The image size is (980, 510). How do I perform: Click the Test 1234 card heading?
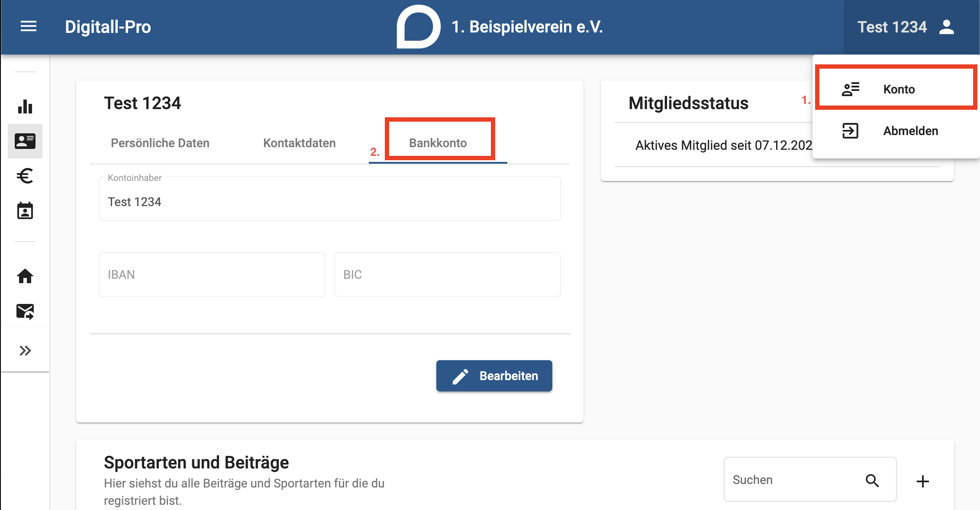tap(142, 103)
